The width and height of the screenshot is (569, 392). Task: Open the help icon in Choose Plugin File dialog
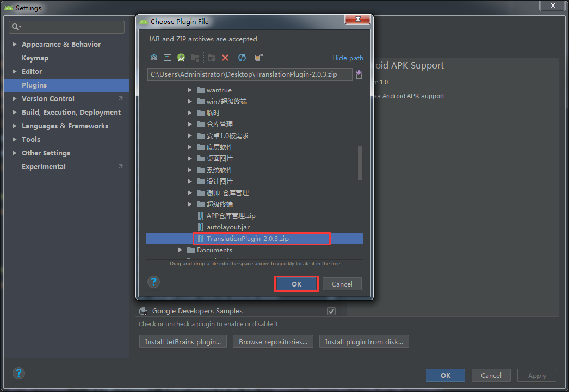[153, 282]
